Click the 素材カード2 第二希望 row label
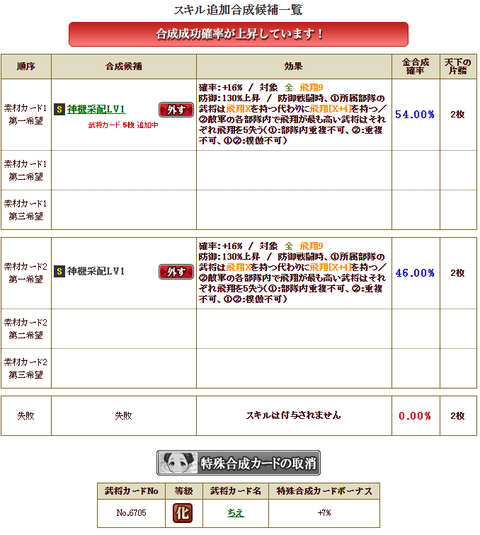Screen dimensions: 480x535 click(x=26, y=329)
